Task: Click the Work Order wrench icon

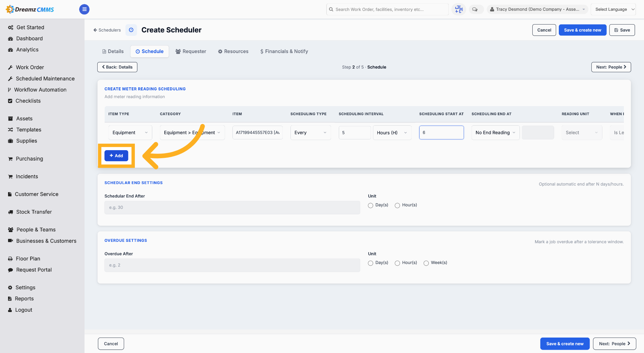Action: click(10, 68)
